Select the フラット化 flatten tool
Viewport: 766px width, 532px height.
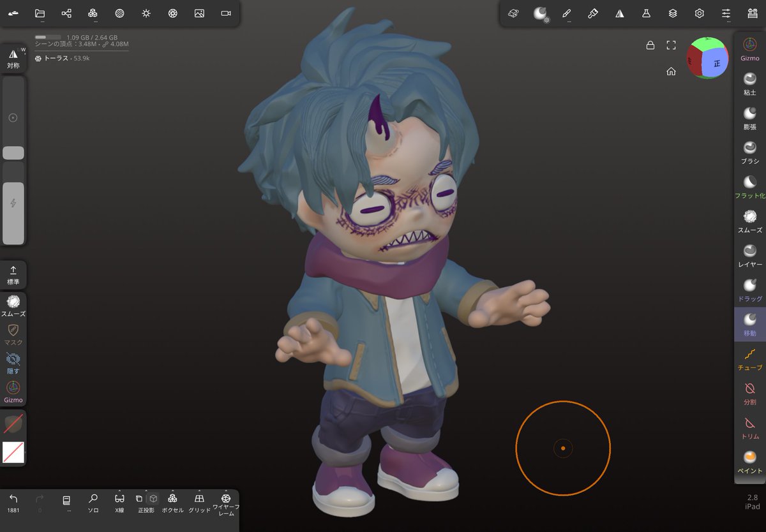[750, 187]
